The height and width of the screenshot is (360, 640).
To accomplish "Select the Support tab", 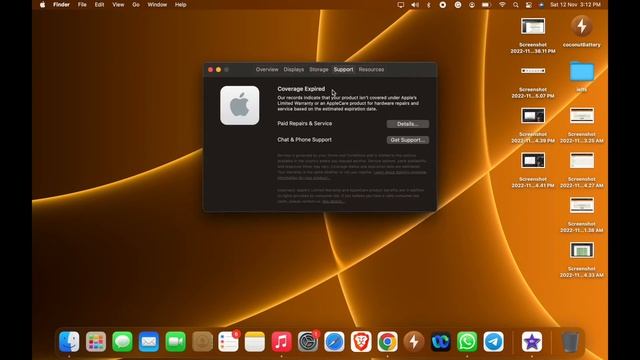I will pos(343,69).
